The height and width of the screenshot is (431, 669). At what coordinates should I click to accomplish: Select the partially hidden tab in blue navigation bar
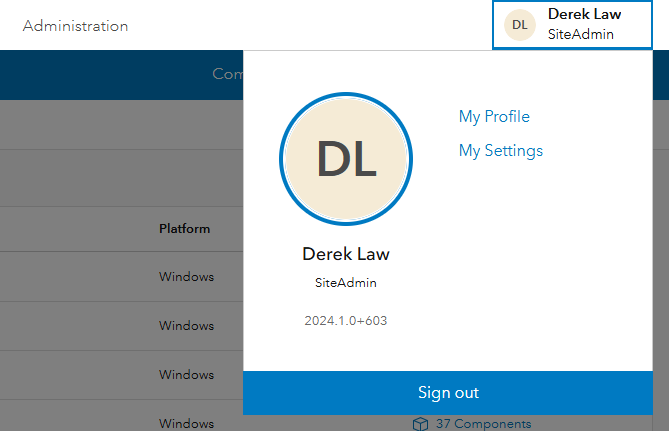coord(227,74)
